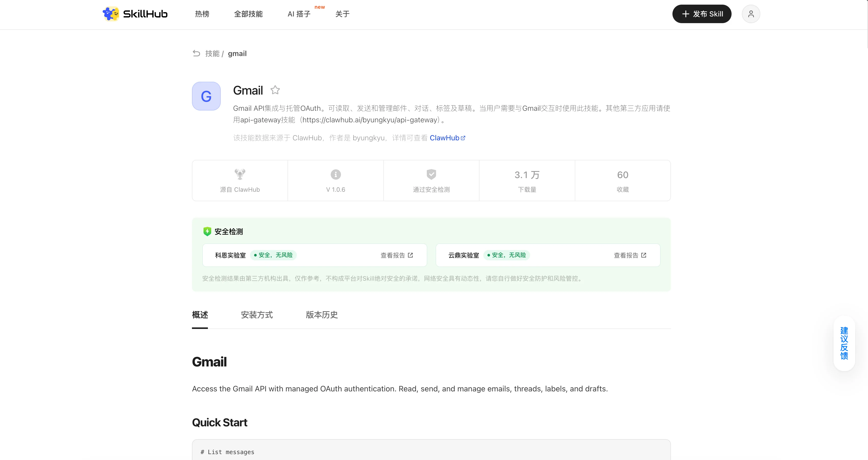The width and height of the screenshot is (868, 460).
Task: Click the SkillHub logo
Action: click(x=135, y=14)
